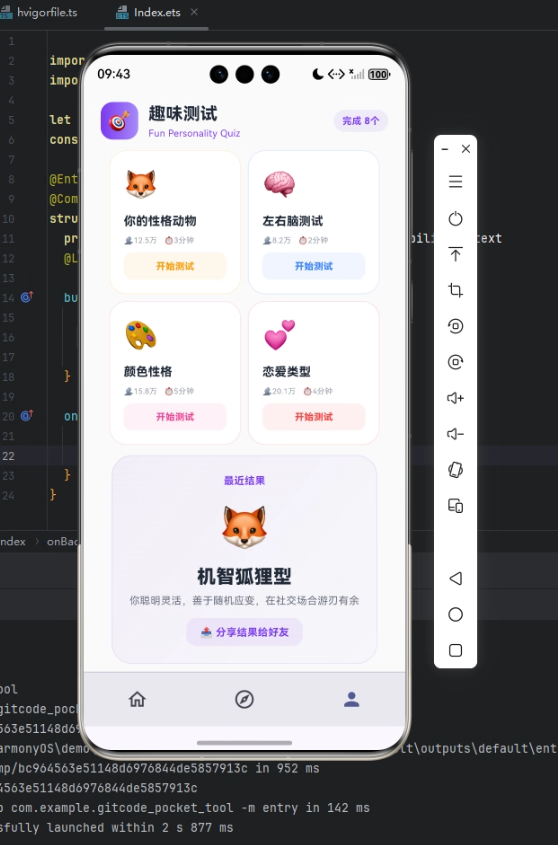Increase emulator volume
Viewport: 558px width, 845px height.
(x=455, y=398)
